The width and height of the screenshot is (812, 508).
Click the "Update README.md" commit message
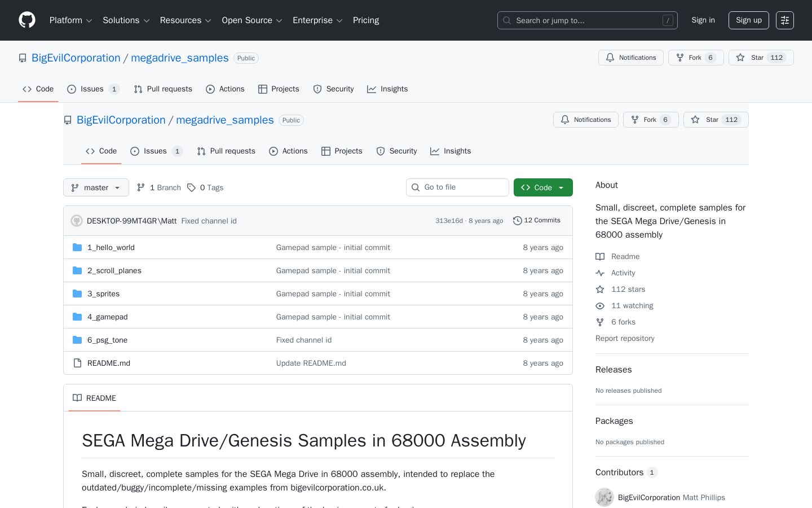(311, 363)
